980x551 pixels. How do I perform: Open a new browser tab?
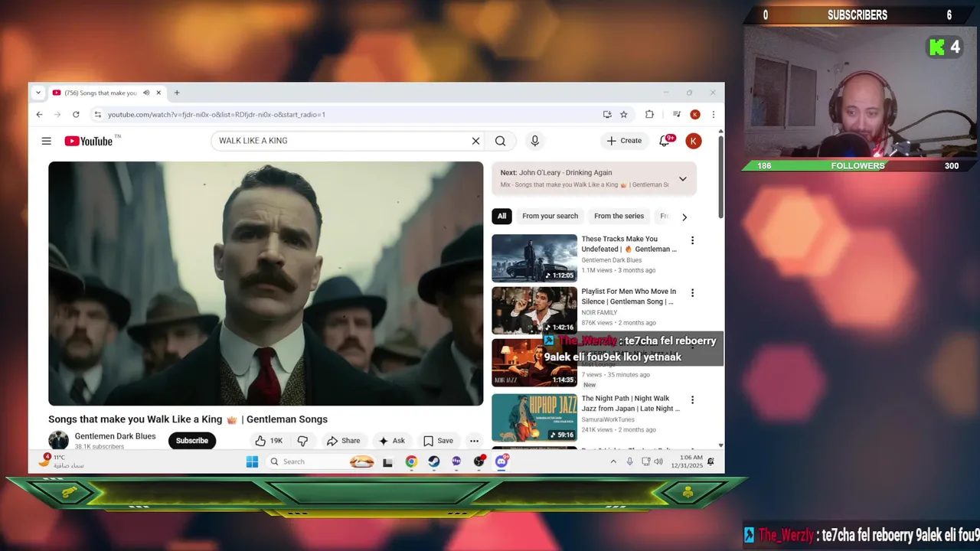(x=177, y=93)
